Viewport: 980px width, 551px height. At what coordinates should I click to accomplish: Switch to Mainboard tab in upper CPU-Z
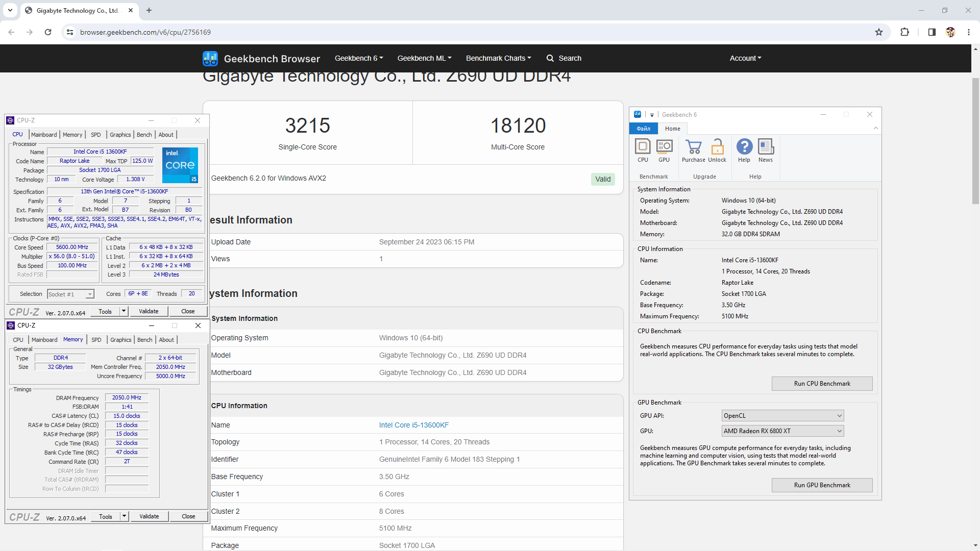[44, 135]
